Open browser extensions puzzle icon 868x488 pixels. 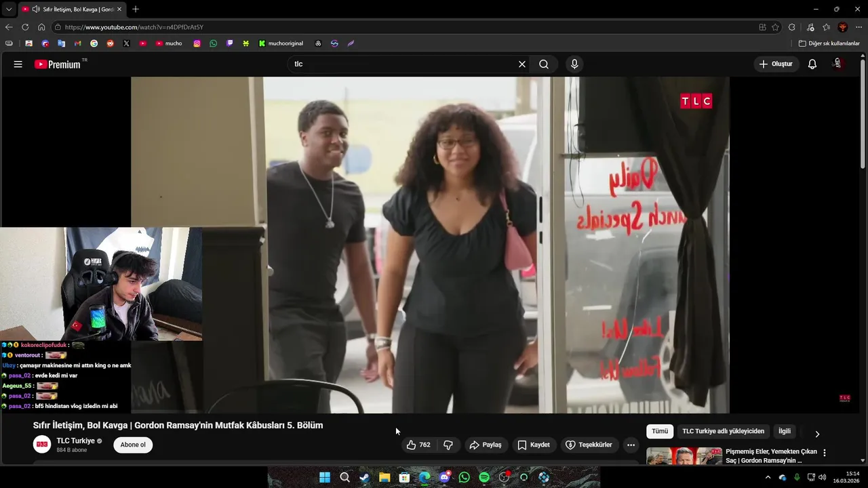[792, 27]
